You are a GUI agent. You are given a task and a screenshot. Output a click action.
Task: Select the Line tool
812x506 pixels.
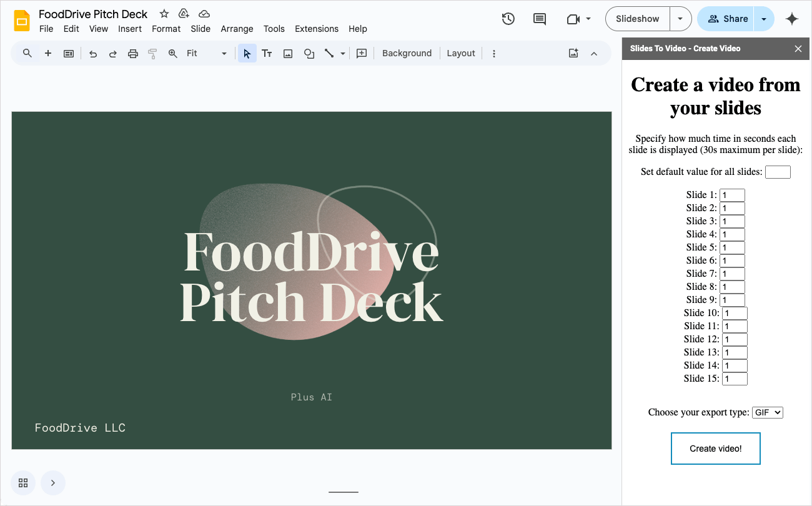tap(329, 53)
